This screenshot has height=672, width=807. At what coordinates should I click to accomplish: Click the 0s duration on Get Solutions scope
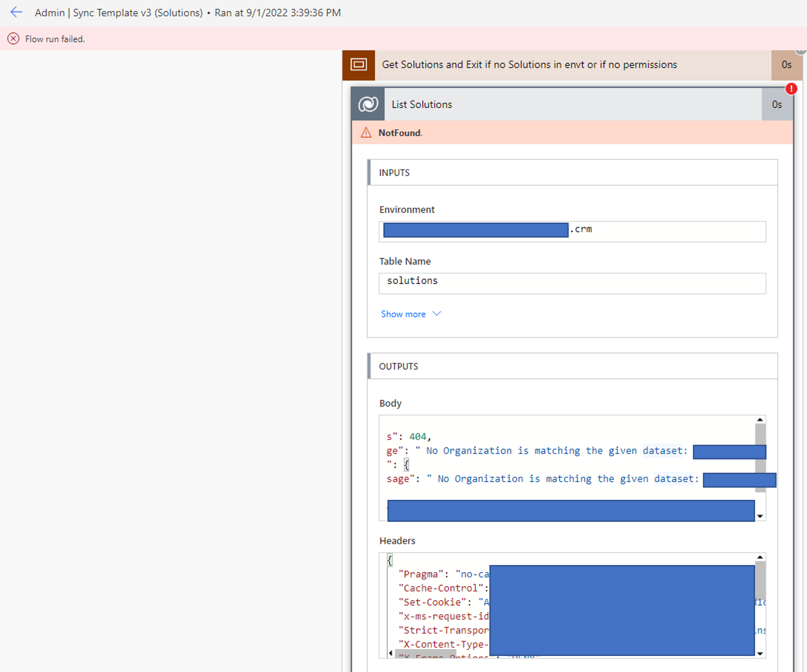[x=786, y=65]
